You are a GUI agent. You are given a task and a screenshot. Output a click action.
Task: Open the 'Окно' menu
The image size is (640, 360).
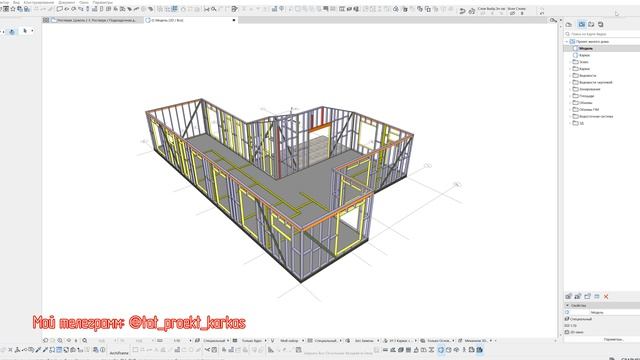pyautogui.click(x=84, y=2)
